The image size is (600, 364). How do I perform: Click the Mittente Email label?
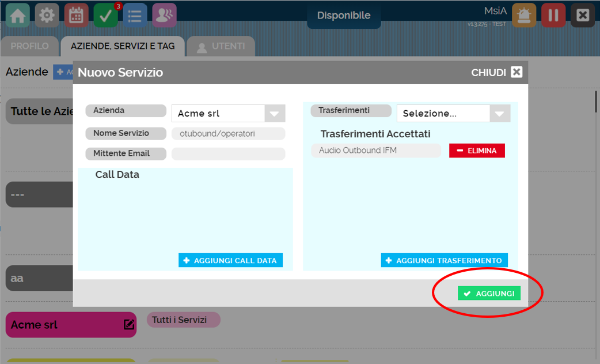[x=126, y=153]
